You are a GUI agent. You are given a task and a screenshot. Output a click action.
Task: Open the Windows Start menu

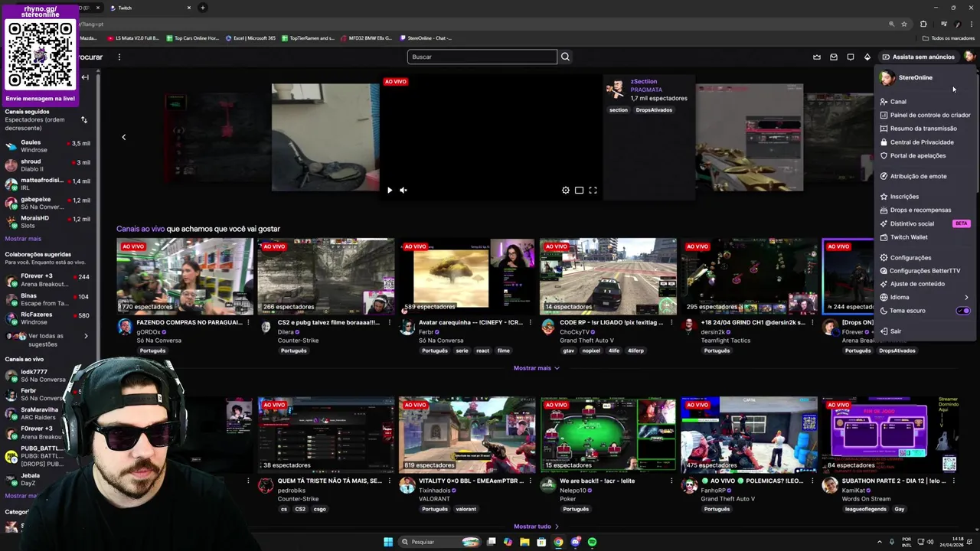pyautogui.click(x=388, y=542)
